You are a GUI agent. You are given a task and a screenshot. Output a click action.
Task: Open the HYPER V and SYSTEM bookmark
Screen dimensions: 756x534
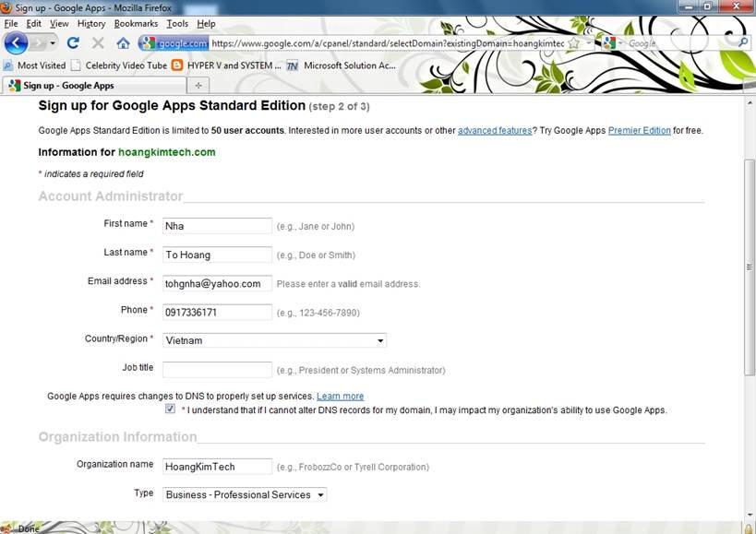pyautogui.click(x=226, y=65)
